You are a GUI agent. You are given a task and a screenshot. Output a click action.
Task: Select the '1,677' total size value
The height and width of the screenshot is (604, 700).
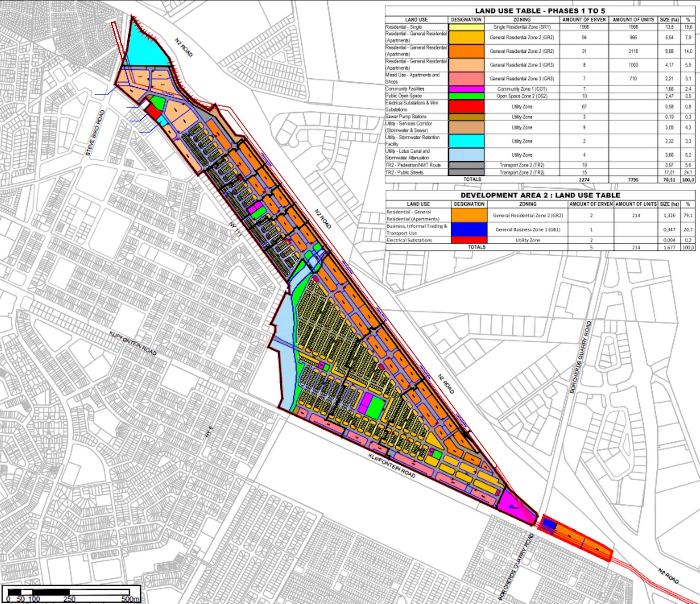[x=669, y=248]
